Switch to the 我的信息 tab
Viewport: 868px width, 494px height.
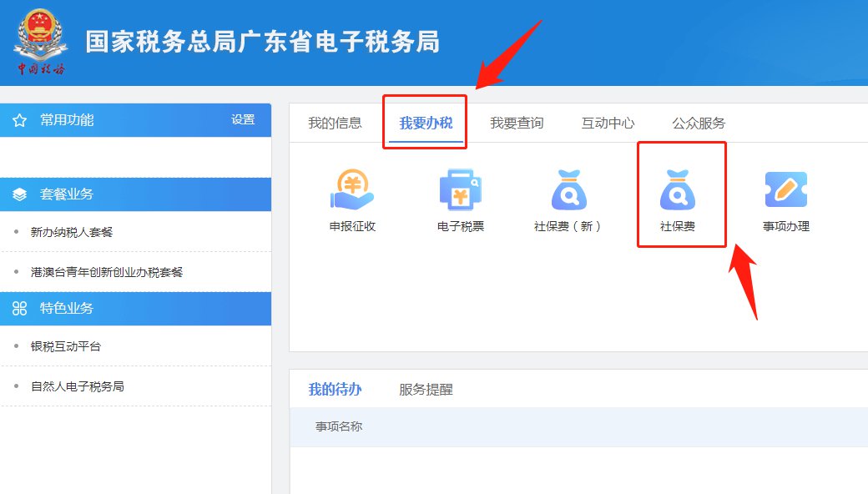(335, 123)
